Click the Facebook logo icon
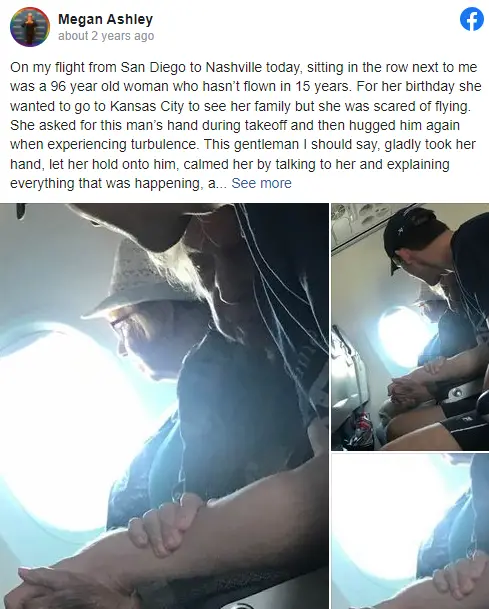Image resolution: width=489 pixels, height=609 pixels. (x=472, y=19)
